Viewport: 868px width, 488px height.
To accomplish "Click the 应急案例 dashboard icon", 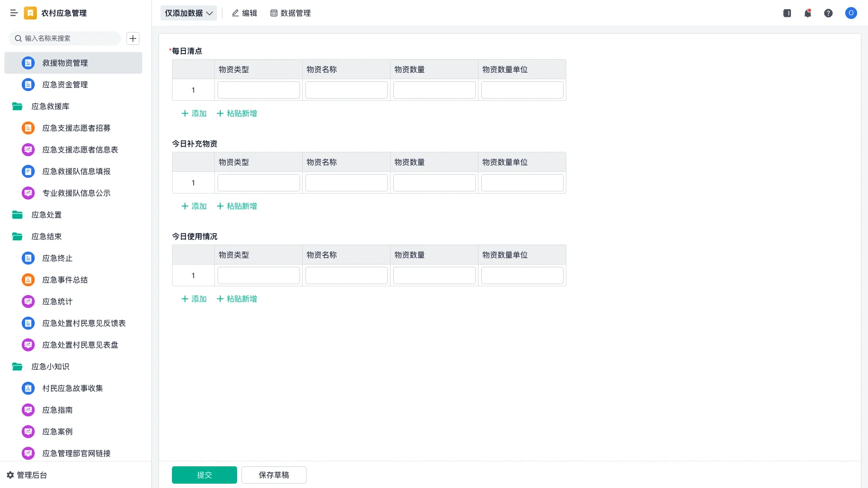I will (28, 432).
